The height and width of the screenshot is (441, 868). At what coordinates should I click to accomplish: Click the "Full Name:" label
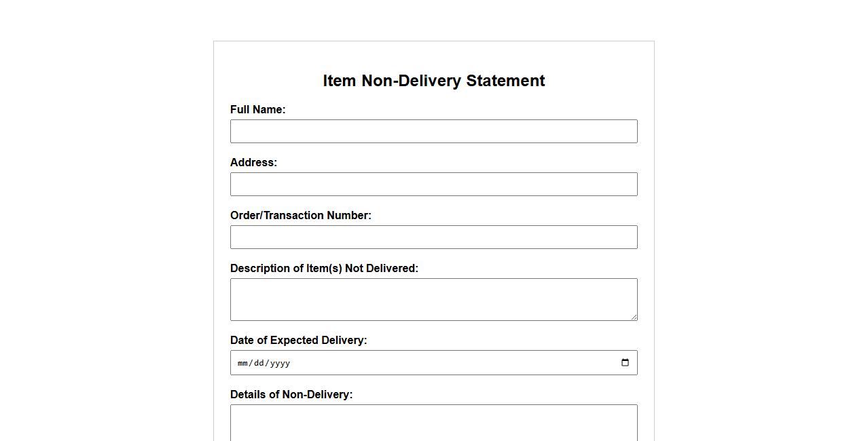point(257,110)
